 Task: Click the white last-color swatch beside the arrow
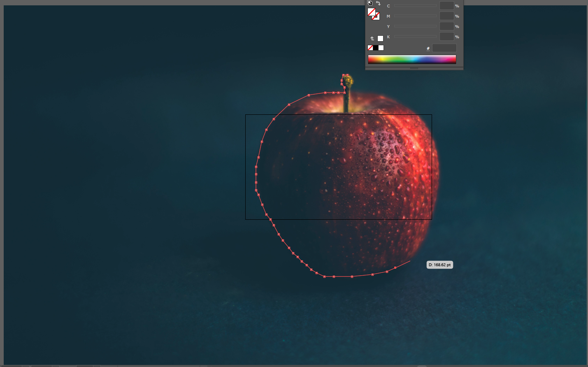point(380,38)
